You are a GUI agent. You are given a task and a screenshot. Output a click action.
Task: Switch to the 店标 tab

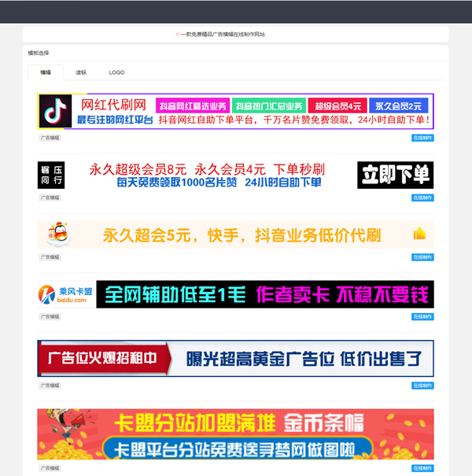[x=81, y=72]
